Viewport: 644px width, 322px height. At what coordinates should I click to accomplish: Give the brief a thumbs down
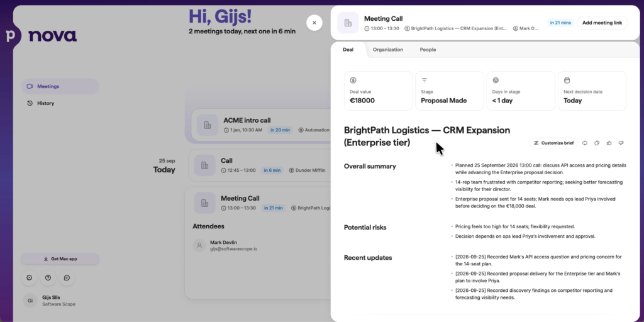point(621,143)
